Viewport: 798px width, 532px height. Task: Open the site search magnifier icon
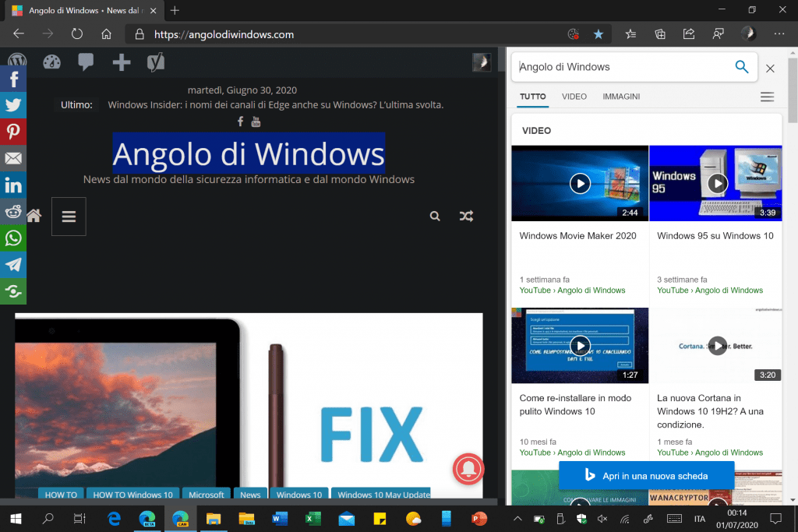coord(435,217)
